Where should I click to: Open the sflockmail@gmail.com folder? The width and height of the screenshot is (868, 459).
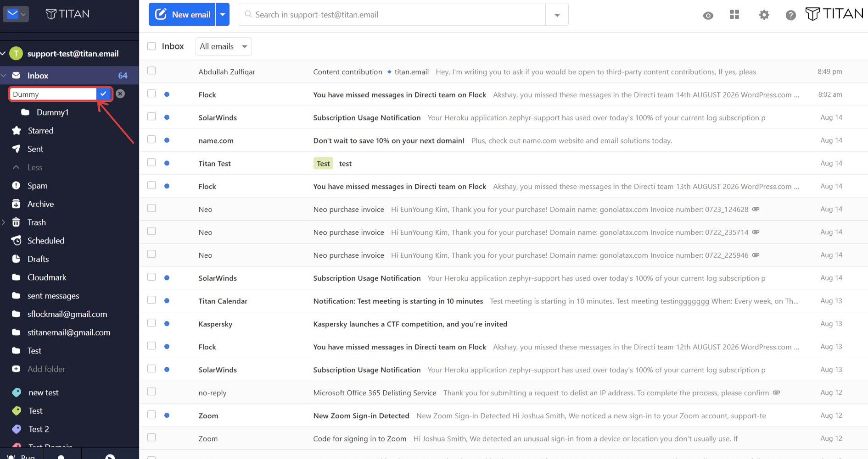point(67,314)
